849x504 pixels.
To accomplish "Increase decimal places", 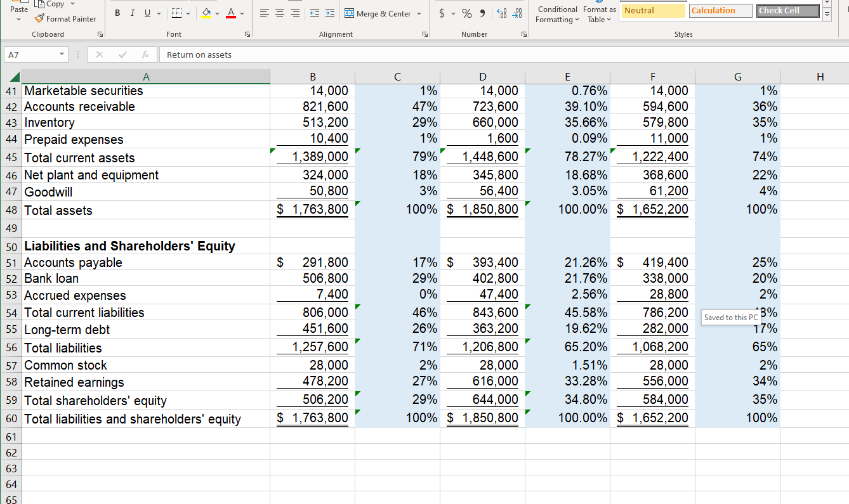I will 501,13.
